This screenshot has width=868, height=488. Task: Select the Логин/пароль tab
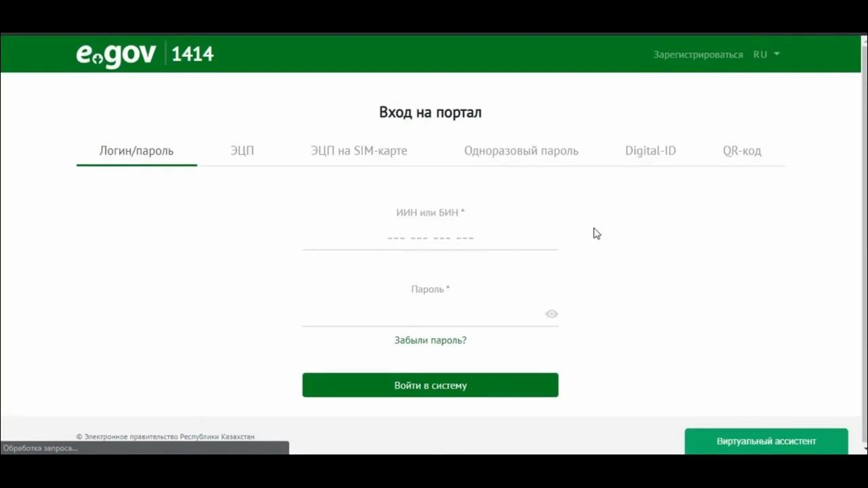(136, 150)
